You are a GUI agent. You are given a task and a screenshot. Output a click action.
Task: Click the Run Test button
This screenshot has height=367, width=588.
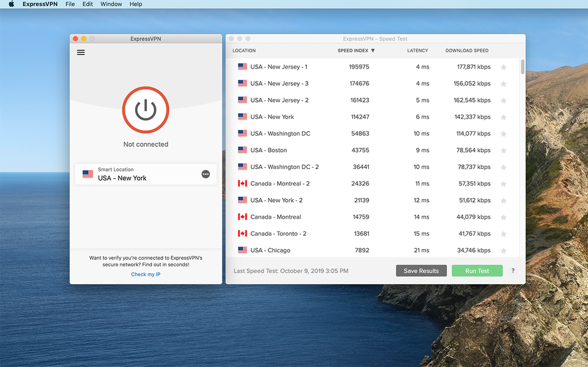pos(476,270)
